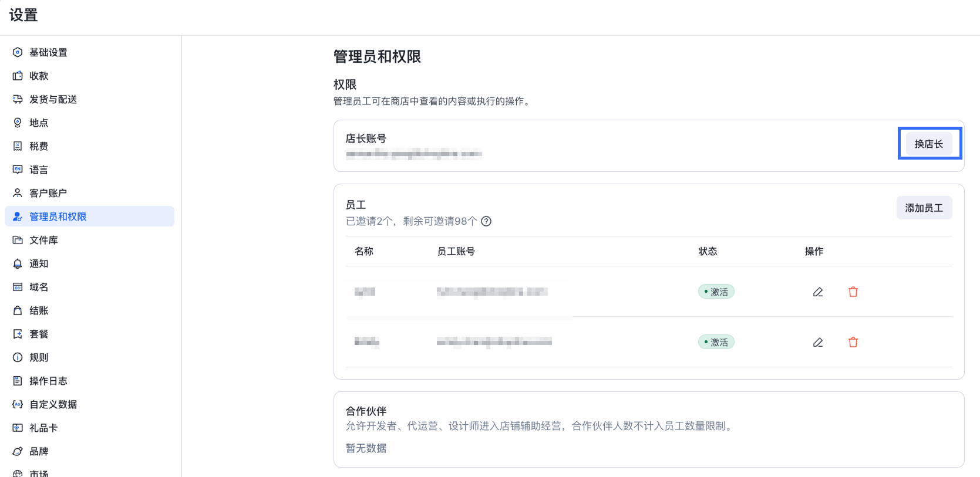
Task: Go to 发货与配送 settings
Action: click(x=53, y=99)
